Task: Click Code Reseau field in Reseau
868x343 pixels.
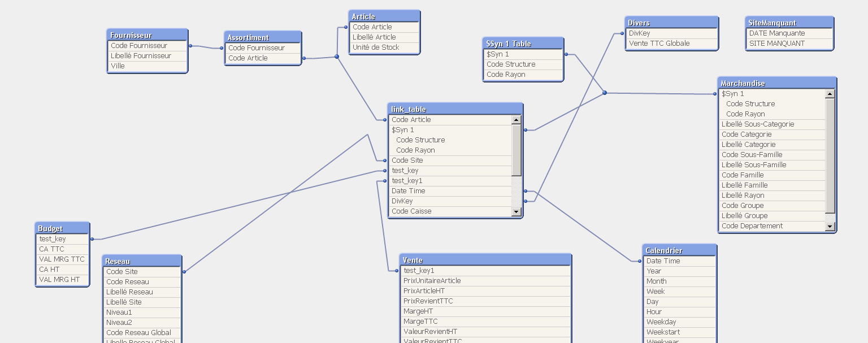Action: pyautogui.click(x=142, y=282)
